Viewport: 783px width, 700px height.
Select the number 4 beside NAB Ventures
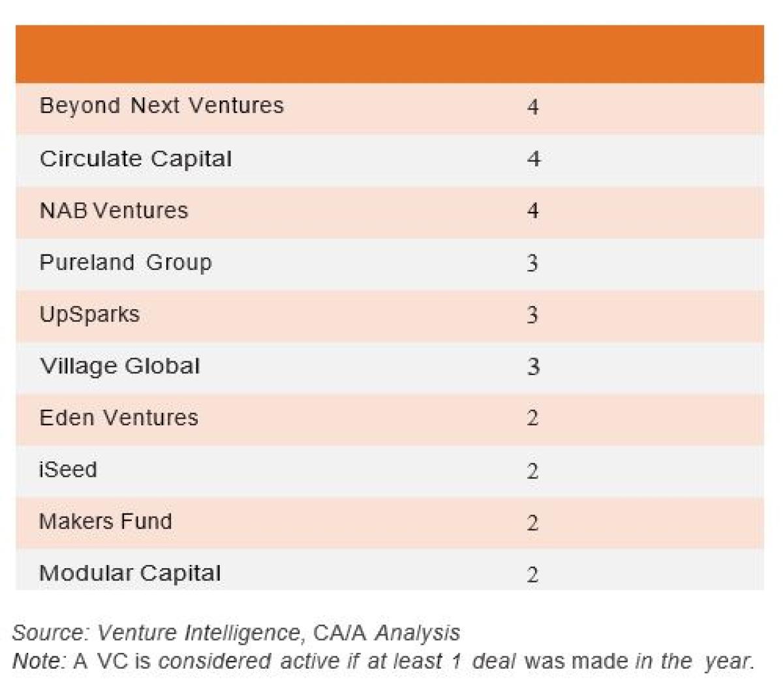click(x=533, y=211)
